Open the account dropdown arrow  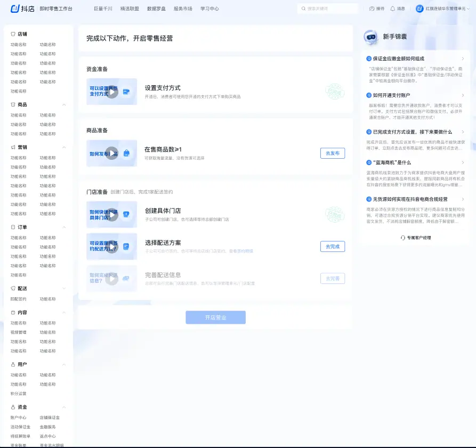pos(468,9)
